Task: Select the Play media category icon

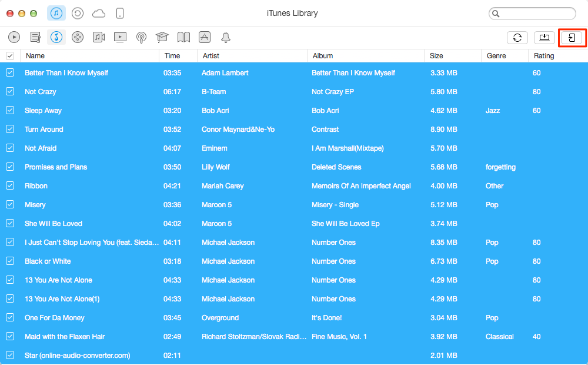Action: (x=14, y=37)
